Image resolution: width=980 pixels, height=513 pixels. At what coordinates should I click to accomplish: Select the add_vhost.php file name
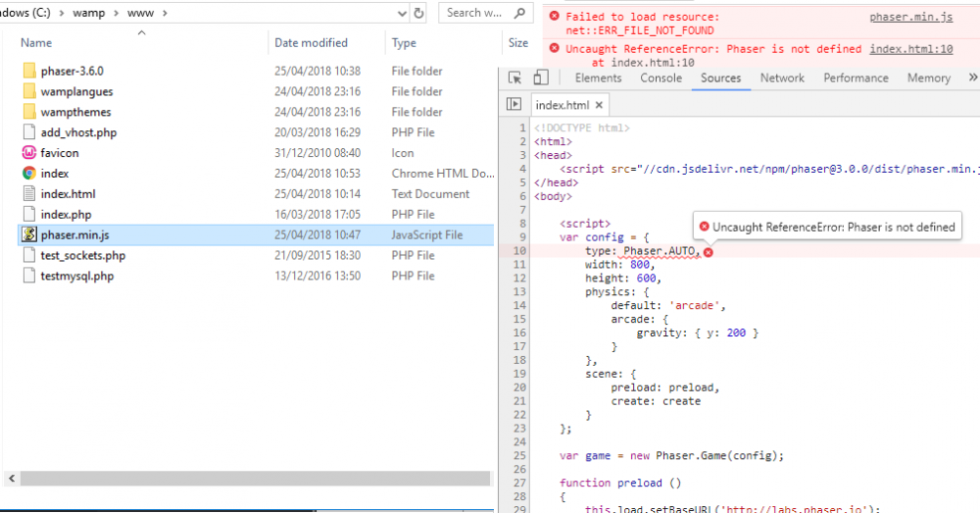click(x=78, y=132)
